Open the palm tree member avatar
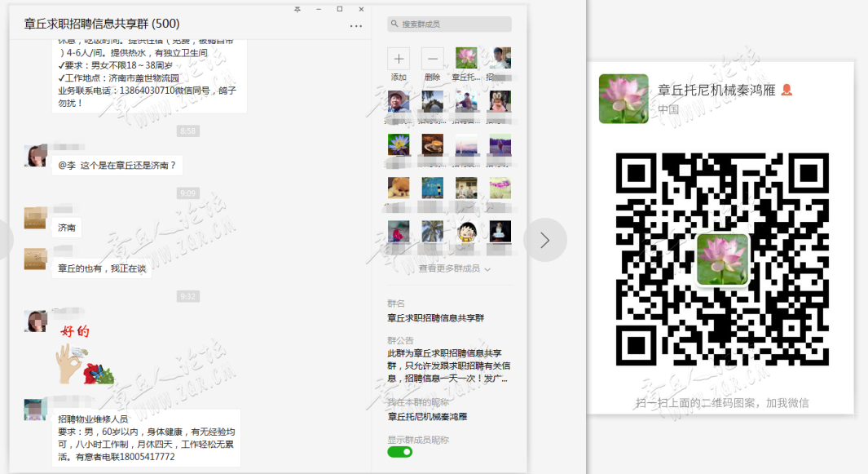This screenshot has width=868, height=474. (x=432, y=231)
